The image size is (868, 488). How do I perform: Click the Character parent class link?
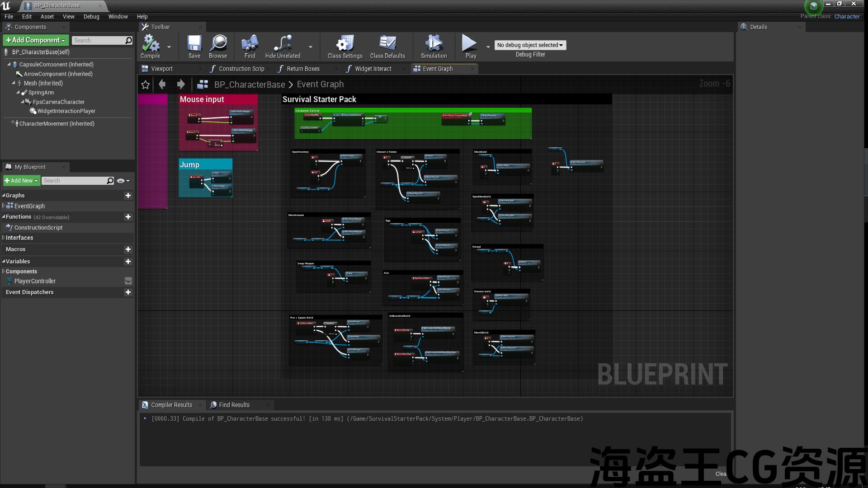[x=847, y=16]
